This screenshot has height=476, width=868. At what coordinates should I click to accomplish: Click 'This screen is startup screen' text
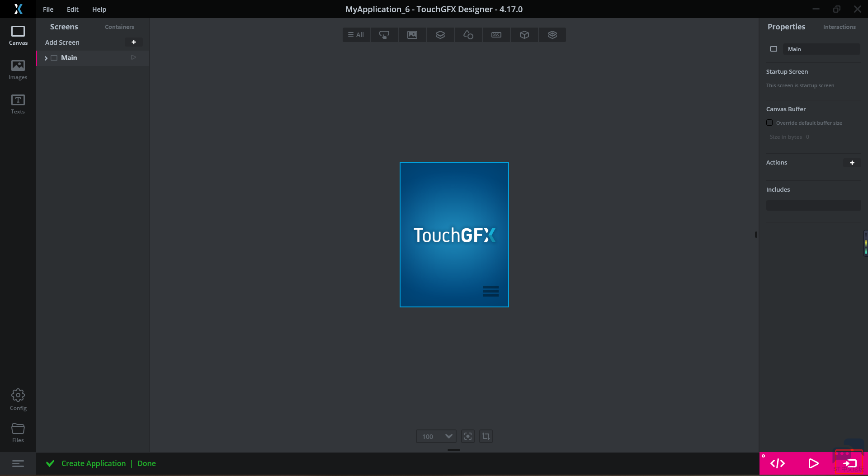tap(800, 85)
